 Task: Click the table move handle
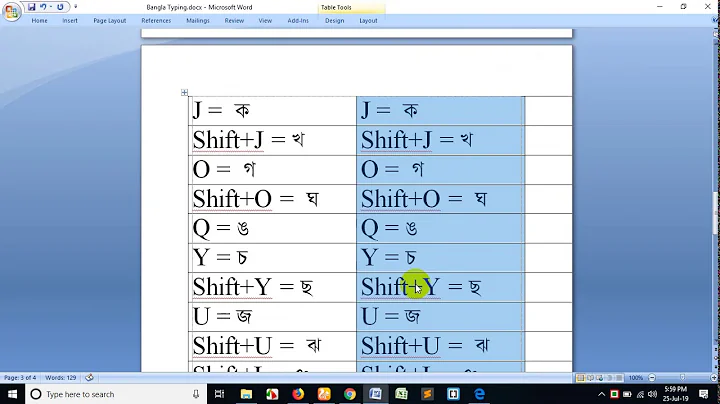coord(185,93)
